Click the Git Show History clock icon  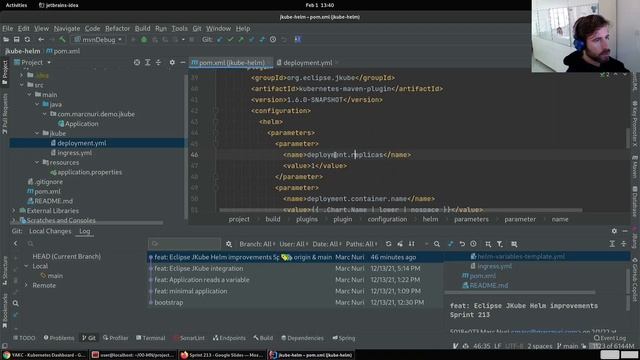pyautogui.click(x=273, y=40)
